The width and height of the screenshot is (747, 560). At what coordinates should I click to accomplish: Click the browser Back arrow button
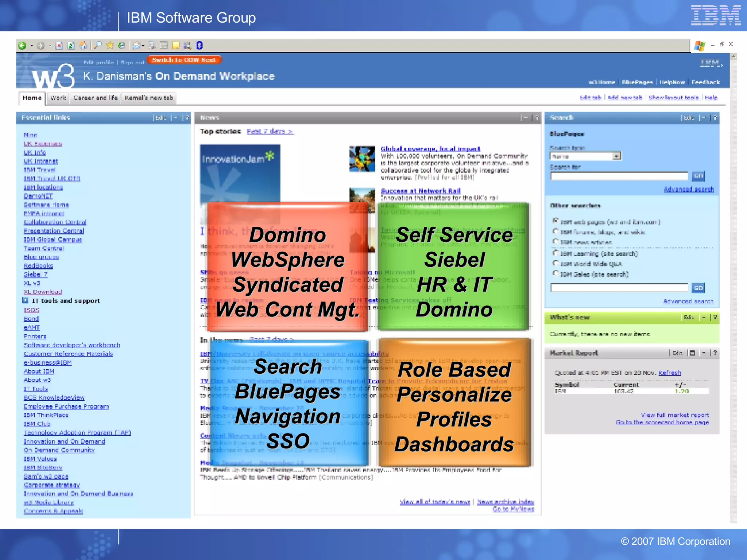point(22,46)
